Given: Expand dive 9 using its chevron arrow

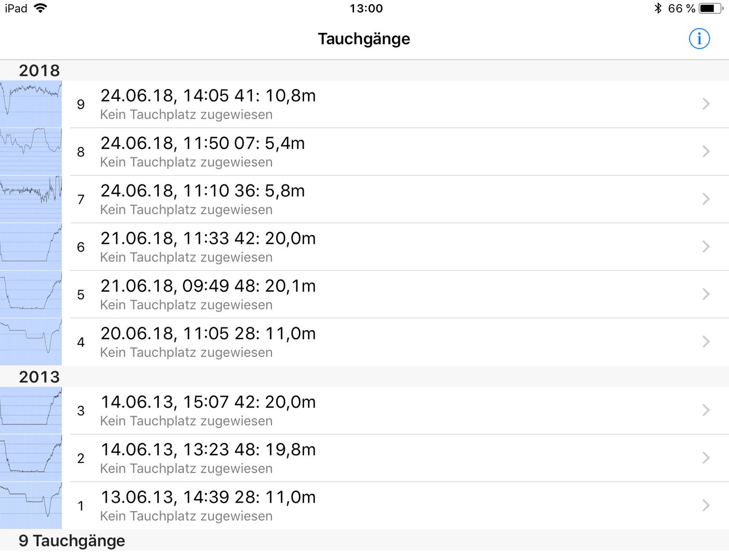Looking at the screenshot, I should (706, 104).
